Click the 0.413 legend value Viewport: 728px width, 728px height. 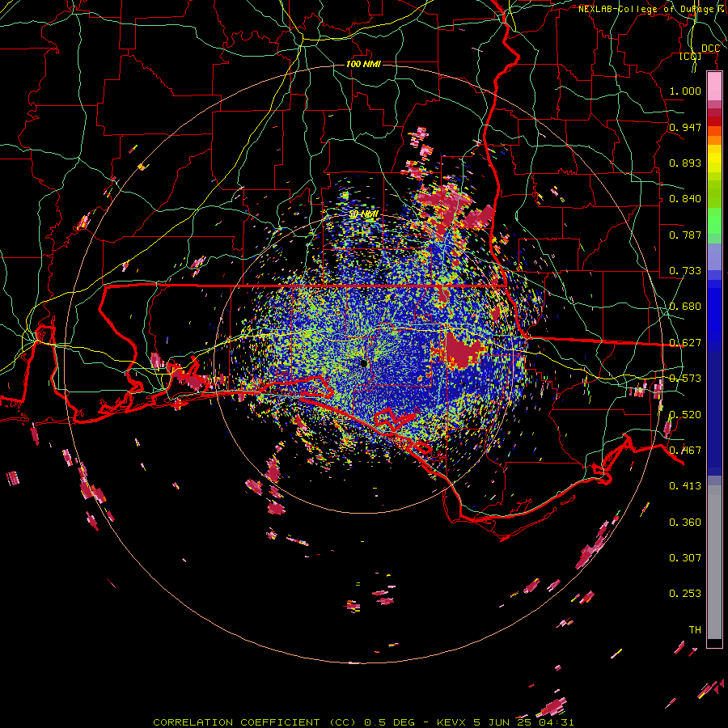(x=685, y=486)
